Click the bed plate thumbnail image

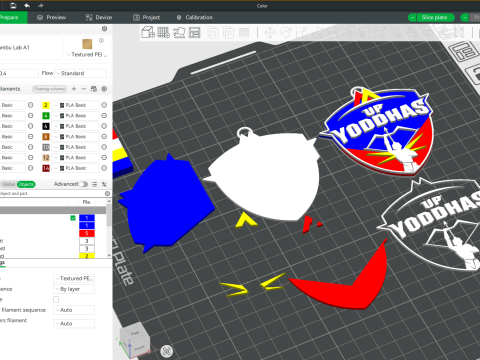(x=87, y=44)
